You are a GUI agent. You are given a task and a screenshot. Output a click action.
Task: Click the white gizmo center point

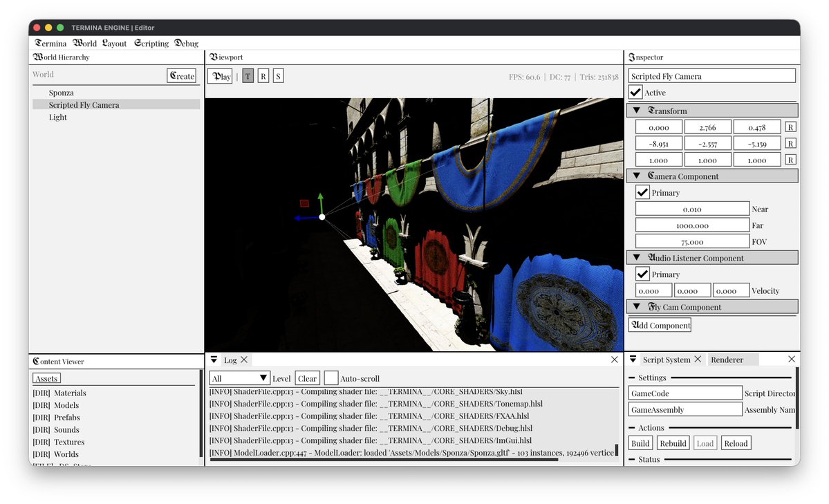click(322, 217)
